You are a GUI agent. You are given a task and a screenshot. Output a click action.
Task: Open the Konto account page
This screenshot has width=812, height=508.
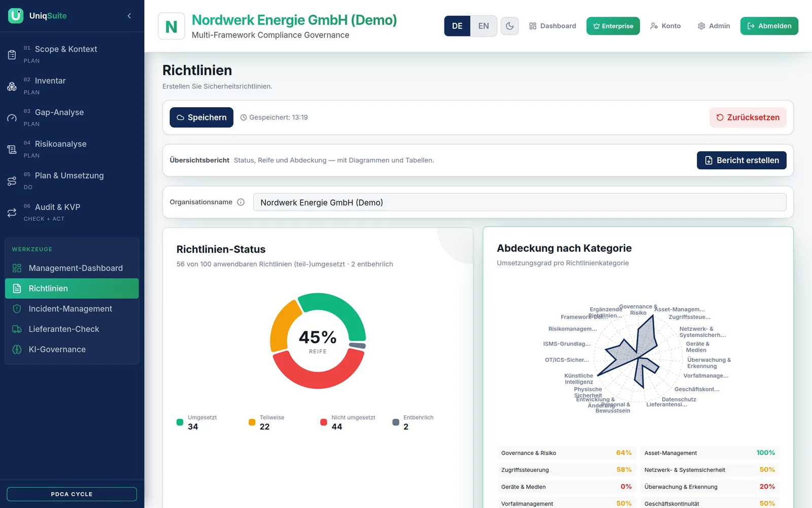[665, 26]
